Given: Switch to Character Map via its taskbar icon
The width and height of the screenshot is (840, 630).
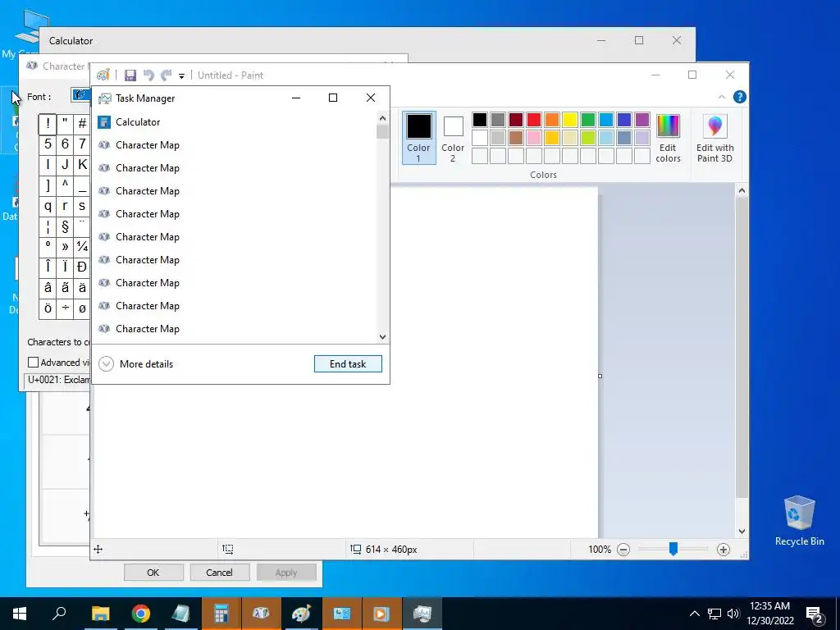Looking at the screenshot, I should [x=262, y=614].
